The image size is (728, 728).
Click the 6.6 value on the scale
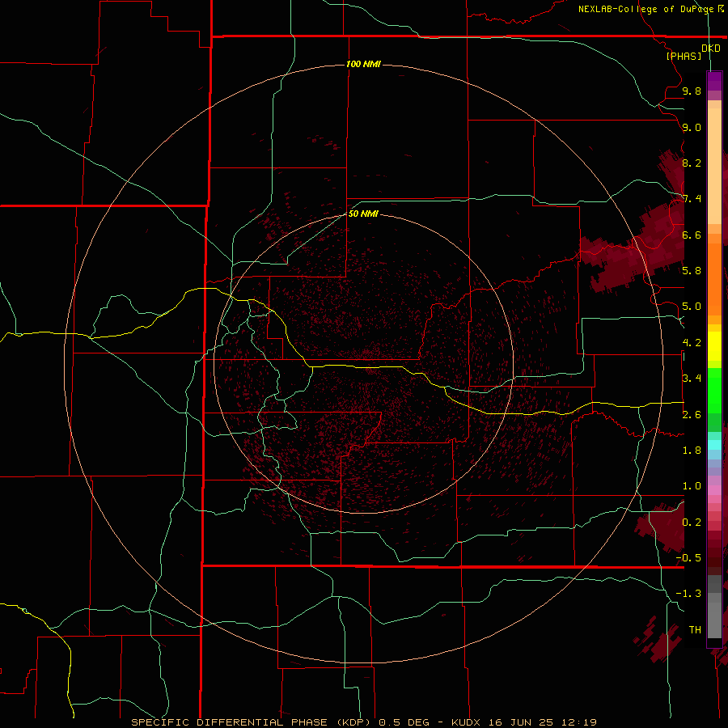pos(692,235)
